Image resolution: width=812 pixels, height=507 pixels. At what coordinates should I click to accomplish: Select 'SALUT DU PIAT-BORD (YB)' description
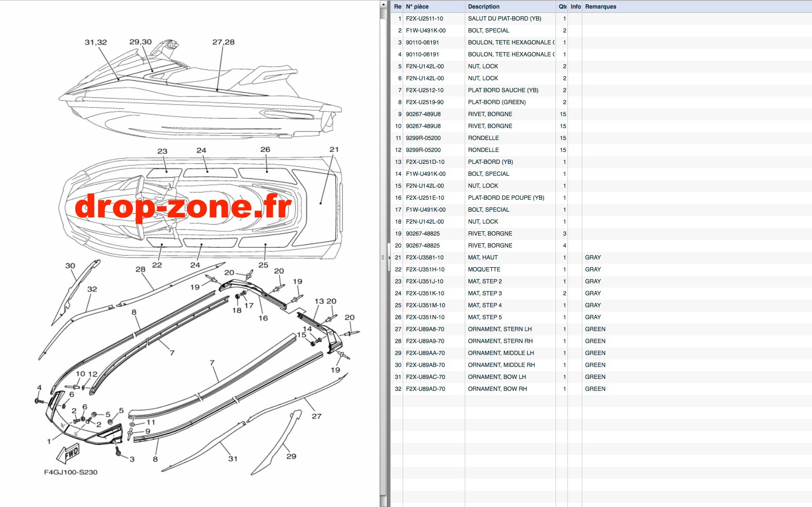click(504, 19)
